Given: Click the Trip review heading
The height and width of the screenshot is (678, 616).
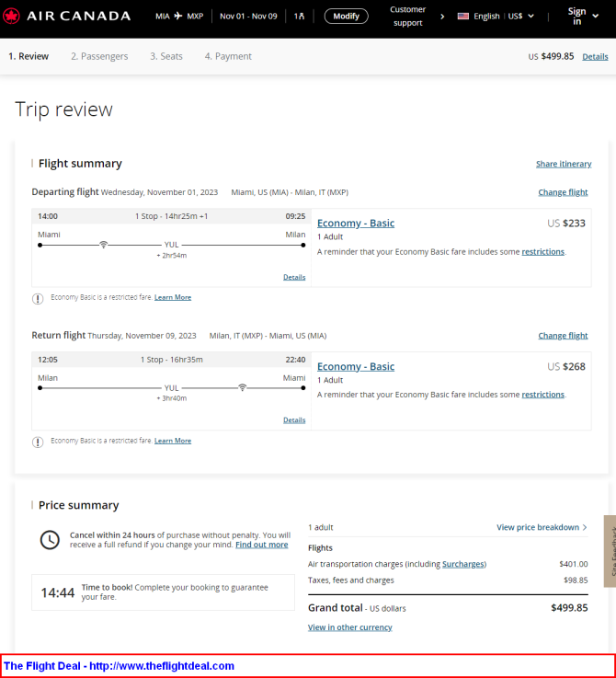Looking at the screenshot, I should tap(64, 109).
